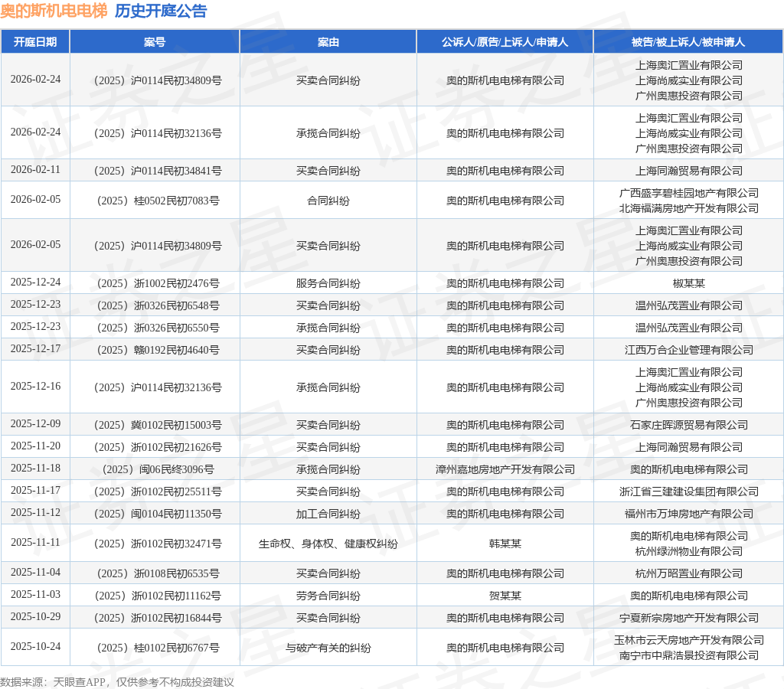Click the date 2025-10-29
This screenshot has width=784, height=689.
(35, 616)
